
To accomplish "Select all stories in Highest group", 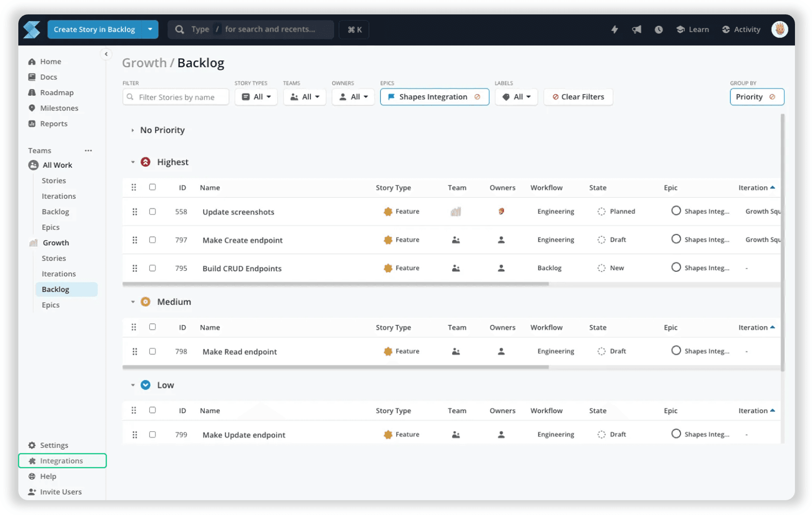I will [152, 187].
